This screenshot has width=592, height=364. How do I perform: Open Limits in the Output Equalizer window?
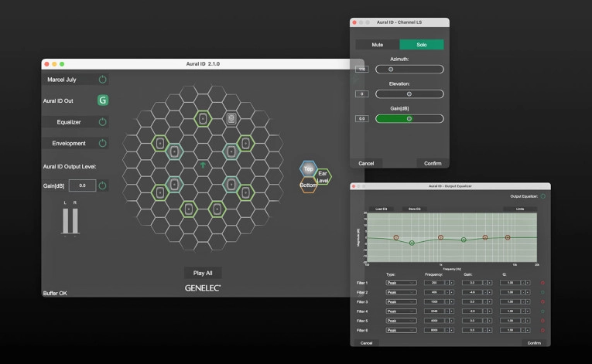point(520,209)
